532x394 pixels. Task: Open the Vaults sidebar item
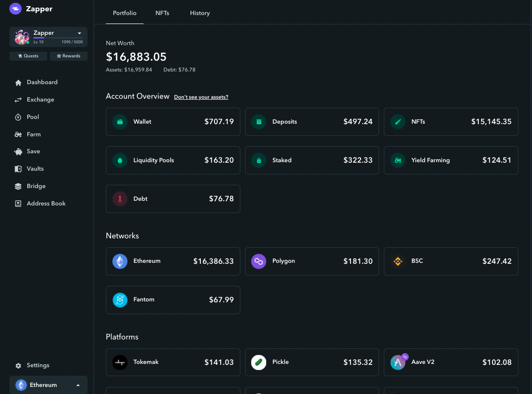point(35,169)
